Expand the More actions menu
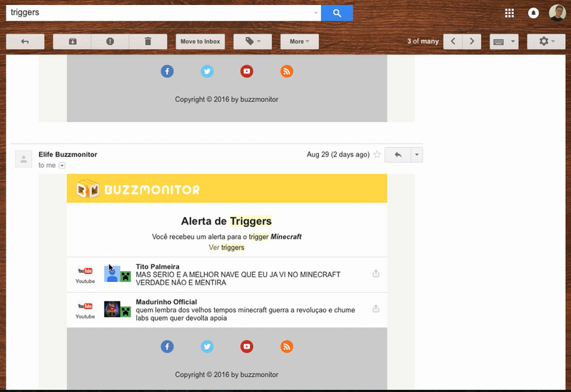Screen dimensions: 571x392 [299, 41]
